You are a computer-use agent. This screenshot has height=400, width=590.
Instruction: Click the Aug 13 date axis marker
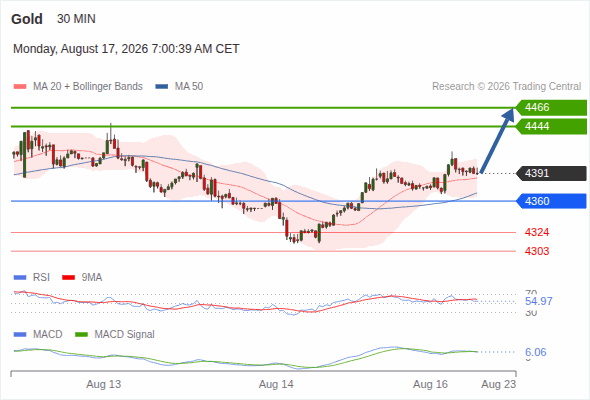(103, 384)
